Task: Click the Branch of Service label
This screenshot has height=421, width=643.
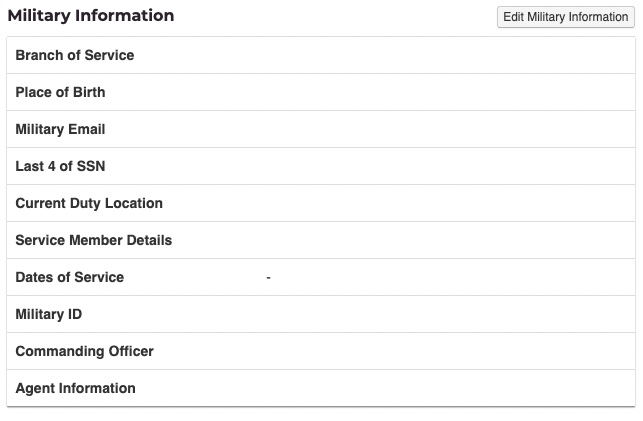Action: [75, 55]
